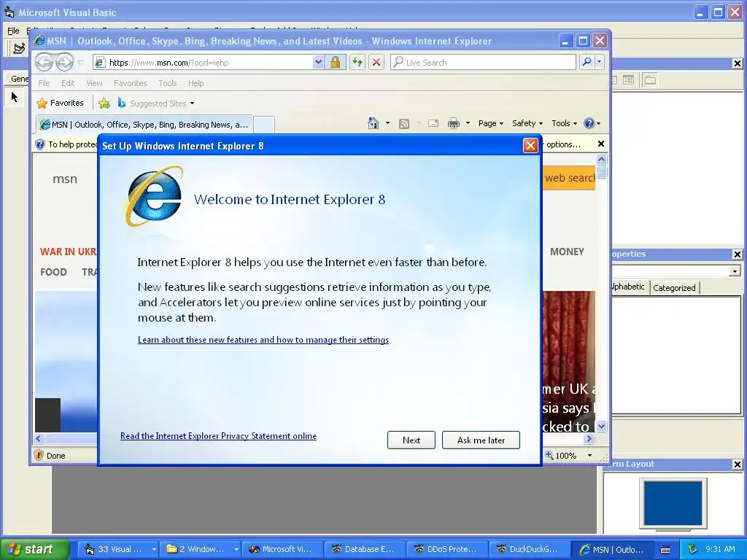Screen dimensions: 747x560
Task: Open the IE File menu
Action: (x=44, y=83)
